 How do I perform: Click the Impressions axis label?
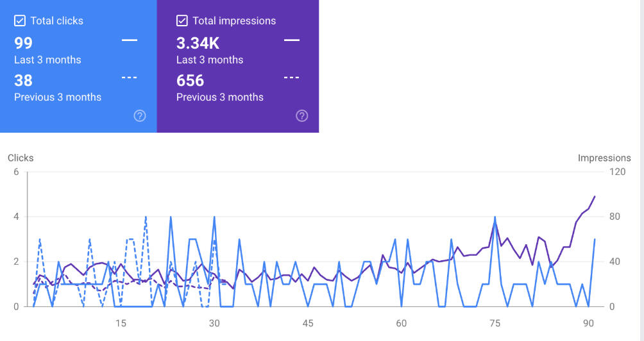pos(604,158)
